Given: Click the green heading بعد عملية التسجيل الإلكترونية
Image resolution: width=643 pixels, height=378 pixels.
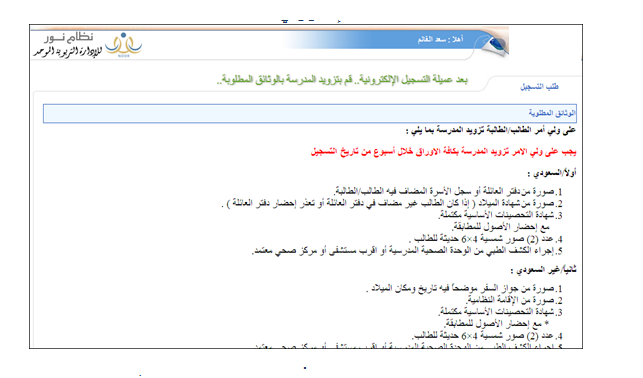Looking at the screenshot, I should tap(342, 80).
